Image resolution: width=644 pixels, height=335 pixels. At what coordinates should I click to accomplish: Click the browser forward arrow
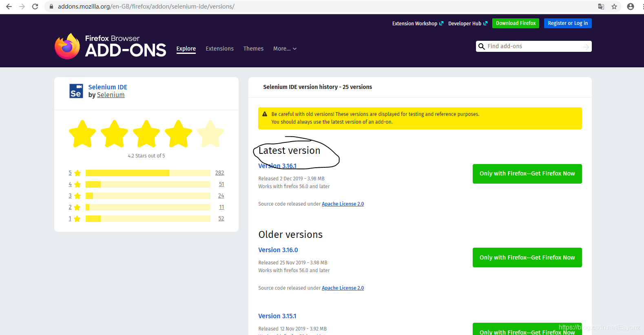pyautogui.click(x=22, y=7)
